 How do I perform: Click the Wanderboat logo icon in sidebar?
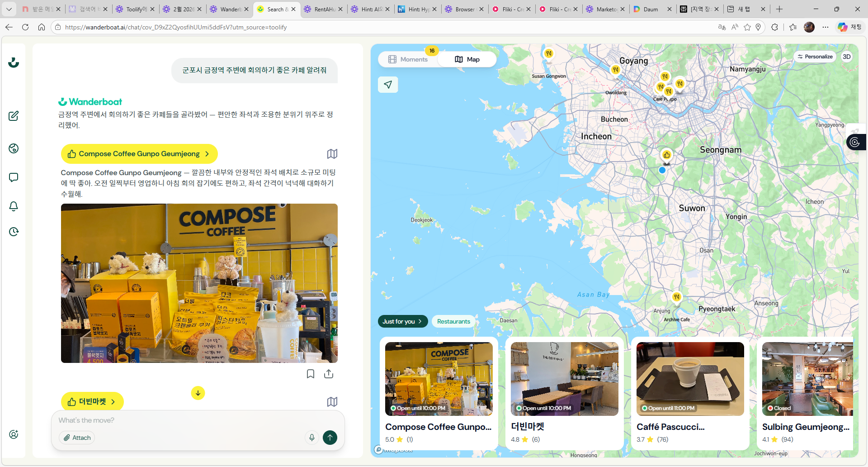click(14, 62)
